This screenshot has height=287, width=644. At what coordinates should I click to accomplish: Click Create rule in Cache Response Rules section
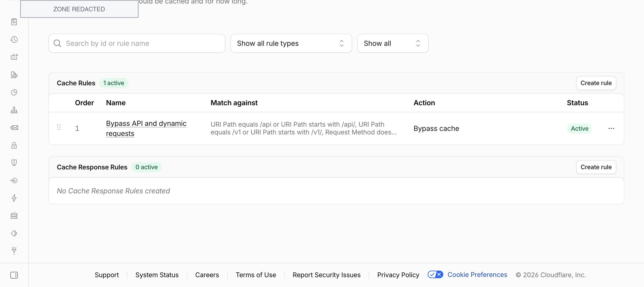coord(596,167)
